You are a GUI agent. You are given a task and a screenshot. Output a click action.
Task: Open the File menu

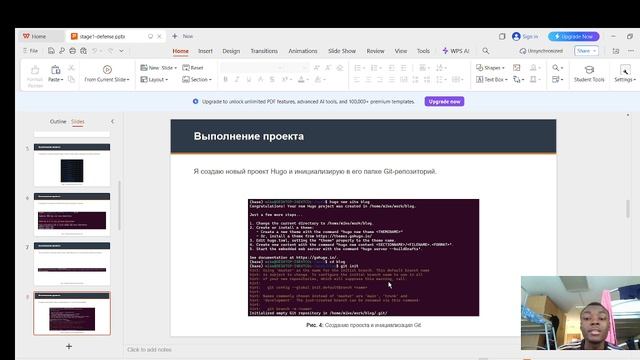tap(31, 51)
